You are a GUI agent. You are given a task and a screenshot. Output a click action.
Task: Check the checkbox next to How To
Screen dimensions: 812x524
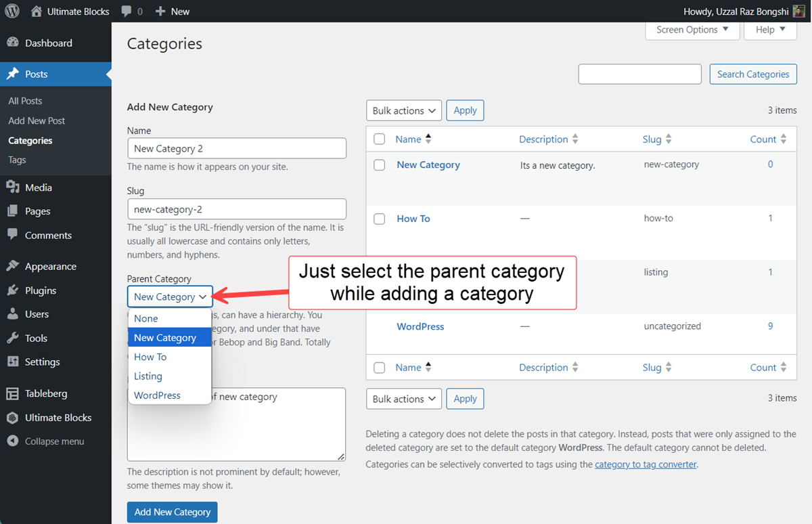(379, 219)
